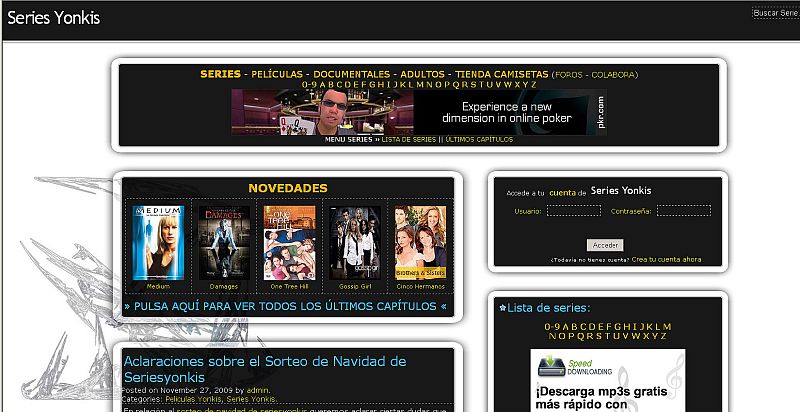This screenshot has height=412, width=800.
Task: Click the Usuario input field
Action: click(573, 211)
